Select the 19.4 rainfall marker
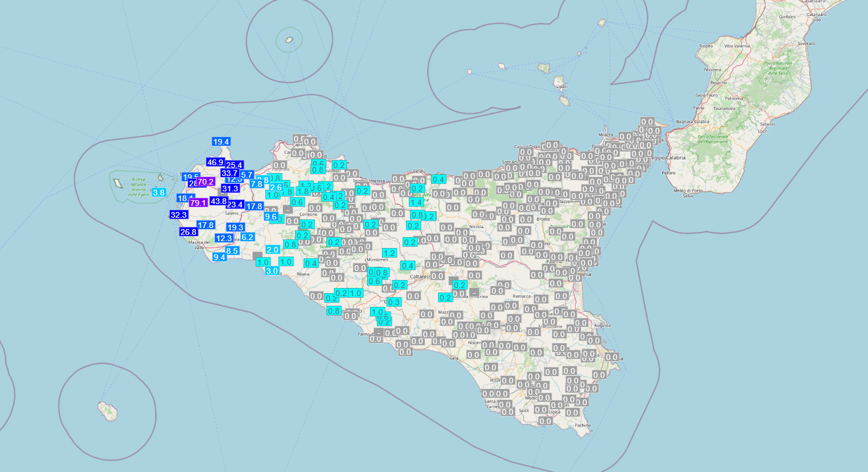868x472 pixels. [x=221, y=142]
